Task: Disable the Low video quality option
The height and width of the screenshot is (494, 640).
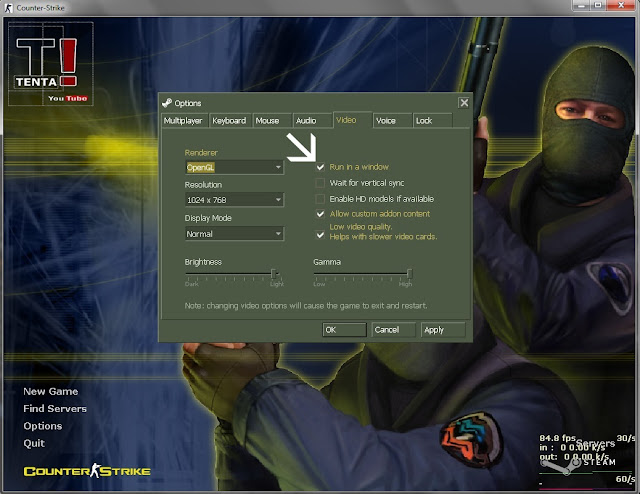Action: coord(320,235)
